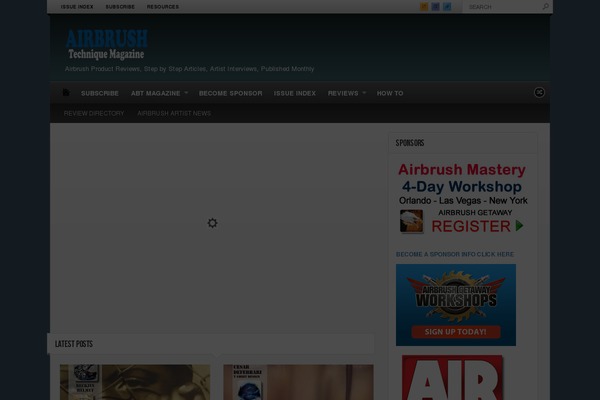Open ABT Magazine menu item
Screen dimensions: 600x400
click(x=155, y=93)
